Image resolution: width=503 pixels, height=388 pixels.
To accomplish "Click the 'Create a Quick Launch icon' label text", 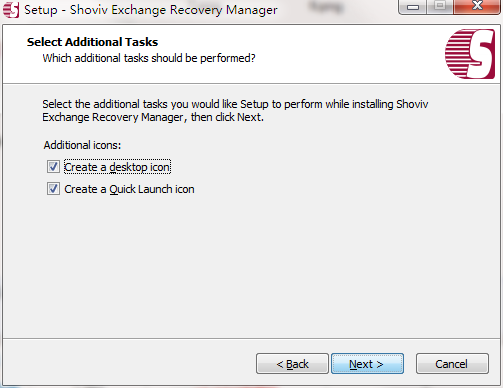I will click(x=129, y=189).
